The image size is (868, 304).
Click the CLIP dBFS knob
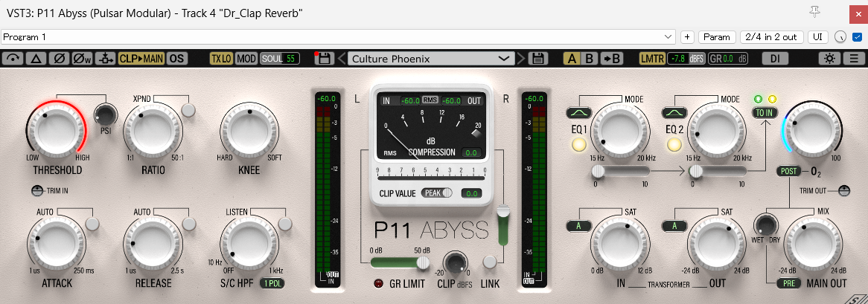point(456,263)
